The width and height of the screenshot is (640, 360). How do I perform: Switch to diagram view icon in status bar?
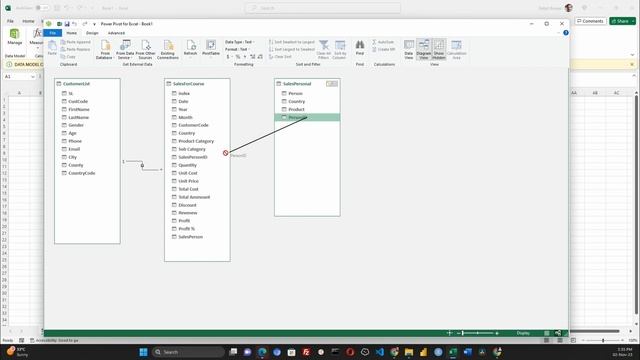pos(558,333)
